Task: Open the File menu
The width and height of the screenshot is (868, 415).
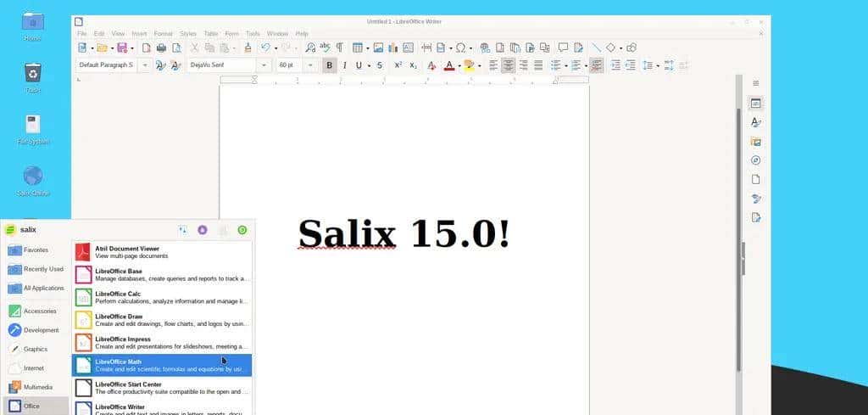Action: coord(82,34)
